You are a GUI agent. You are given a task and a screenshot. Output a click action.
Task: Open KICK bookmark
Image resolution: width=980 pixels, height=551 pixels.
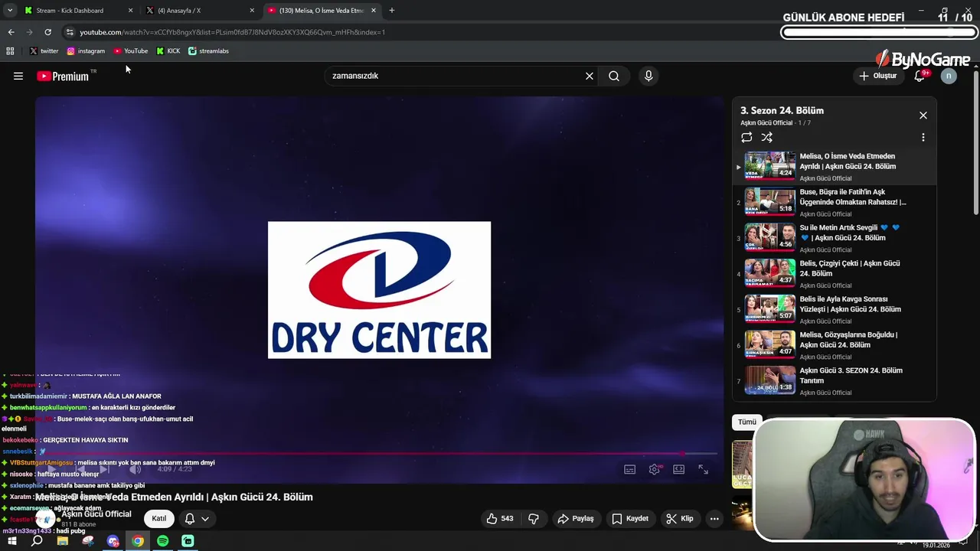click(x=168, y=51)
